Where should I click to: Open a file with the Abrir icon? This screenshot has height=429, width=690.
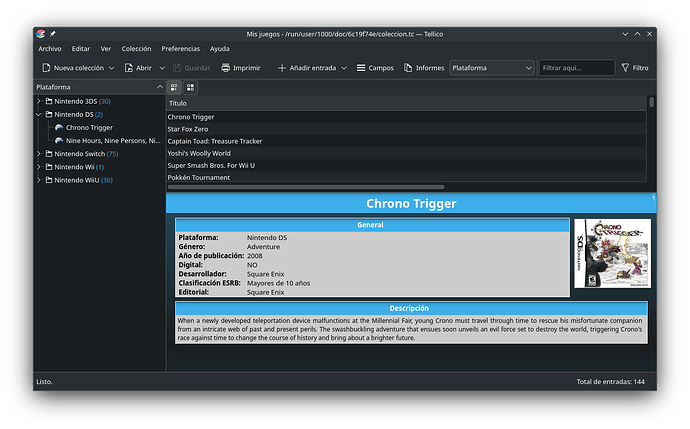[x=128, y=68]
